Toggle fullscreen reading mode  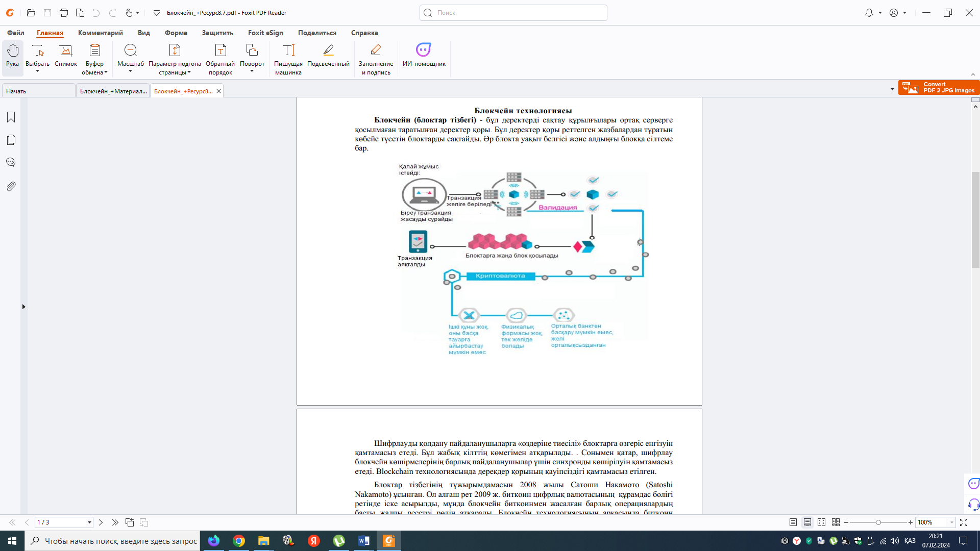click(x=964, y=522)
